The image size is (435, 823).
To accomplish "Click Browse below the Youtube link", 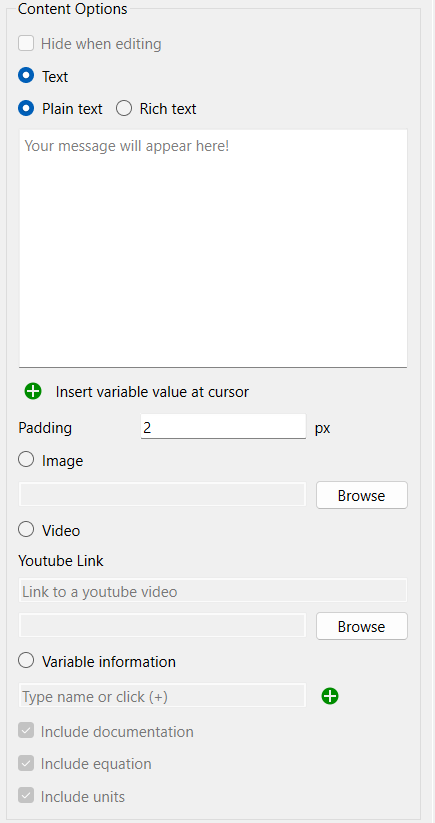I will (x=362, y=626).
